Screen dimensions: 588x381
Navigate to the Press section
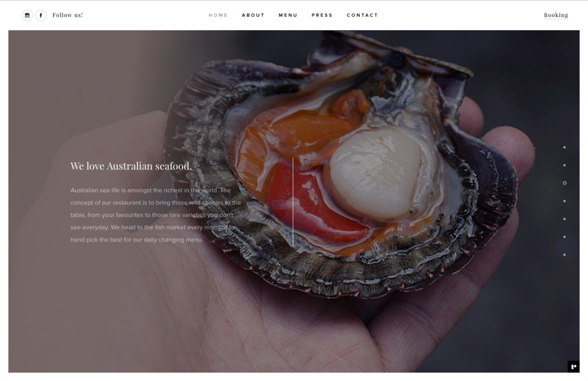pos(322,15)
